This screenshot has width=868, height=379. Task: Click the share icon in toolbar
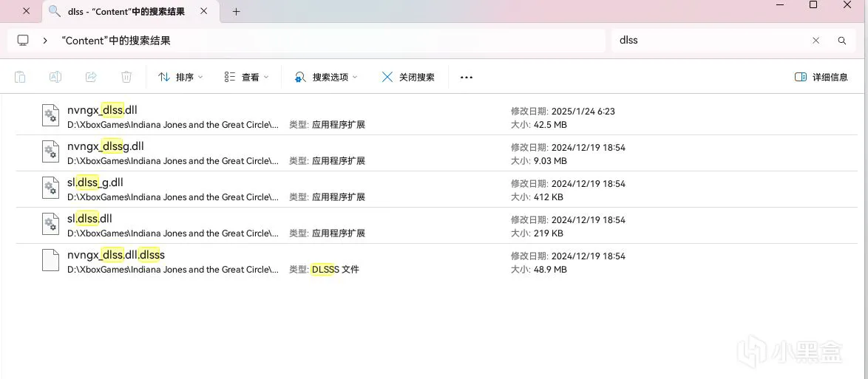pos(91,77)
